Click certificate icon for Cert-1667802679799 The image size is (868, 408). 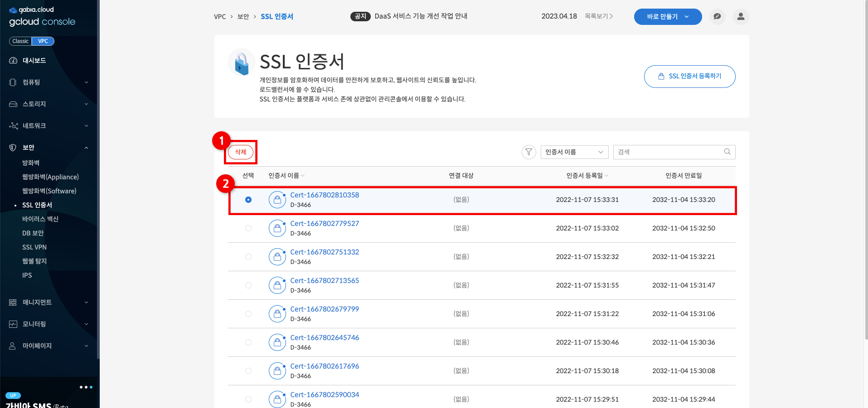click(277, 314)
